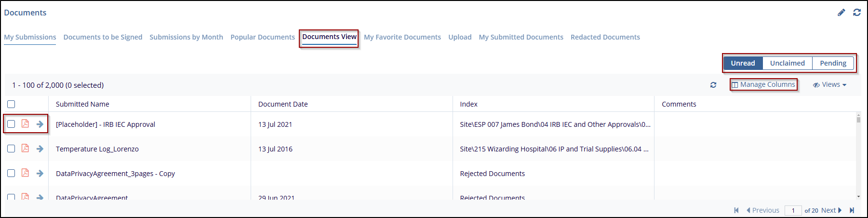Open PDF icon for DataPrivacyAgreement_3pages - Copy
This screenshot has width=868, height=218.
pos(25,173)
